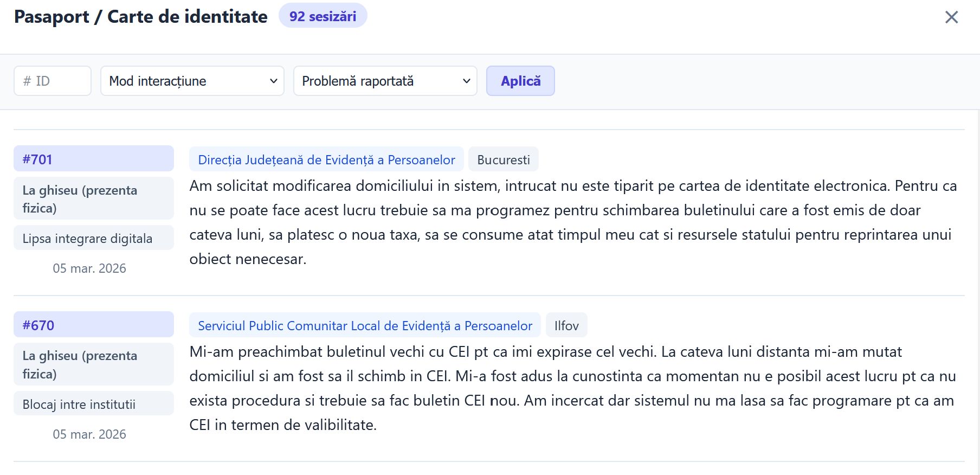The image size is (980, 475).
Task: Select Serviciul Public Comunitar Local tag
Action: tap(365, 326)
